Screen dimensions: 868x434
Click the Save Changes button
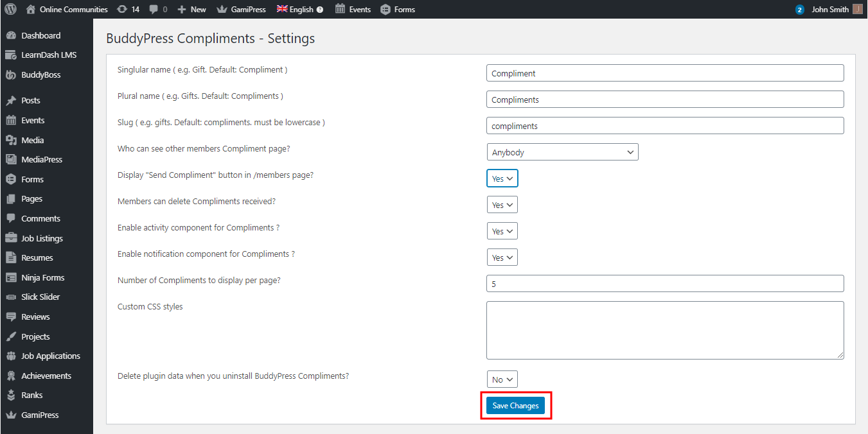[x=515, y=406]
